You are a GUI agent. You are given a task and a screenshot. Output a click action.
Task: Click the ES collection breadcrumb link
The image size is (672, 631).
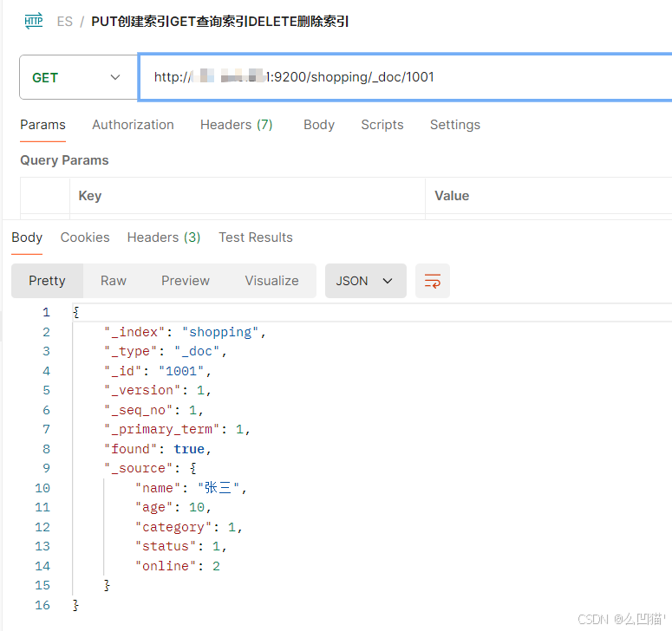pos(65,22)
